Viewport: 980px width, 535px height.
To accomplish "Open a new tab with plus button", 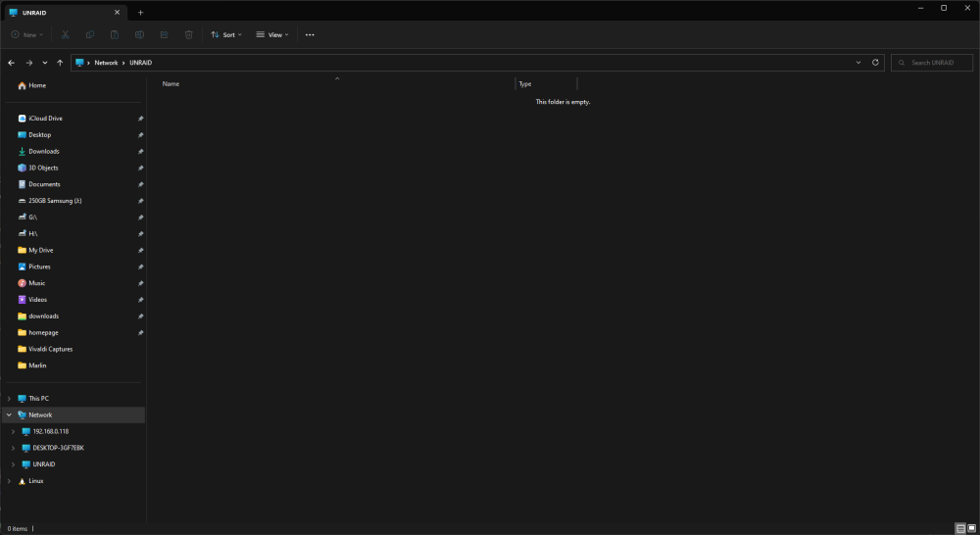I will 140,13.
